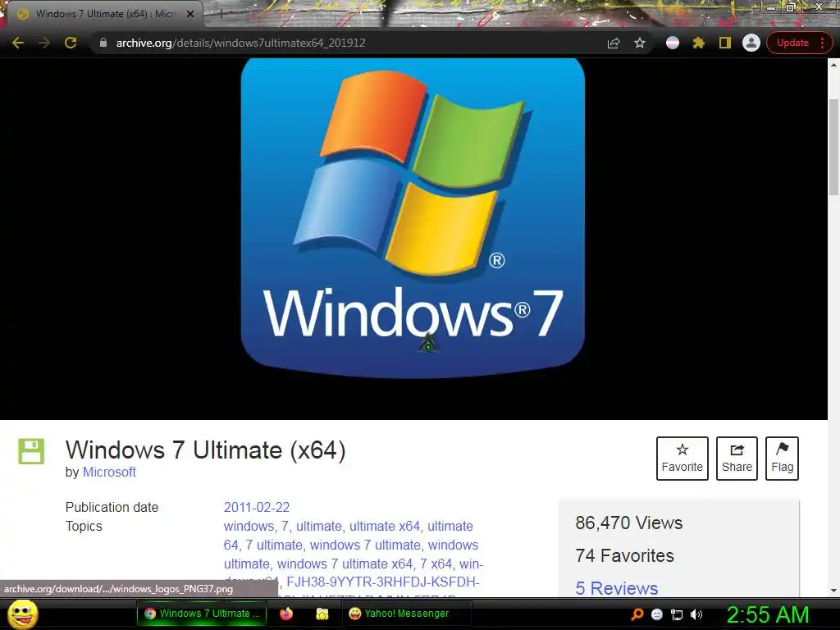This screenshot has width=840, height=630.
Task: Reload the archive.org page
Action: [x=71, y=43]
